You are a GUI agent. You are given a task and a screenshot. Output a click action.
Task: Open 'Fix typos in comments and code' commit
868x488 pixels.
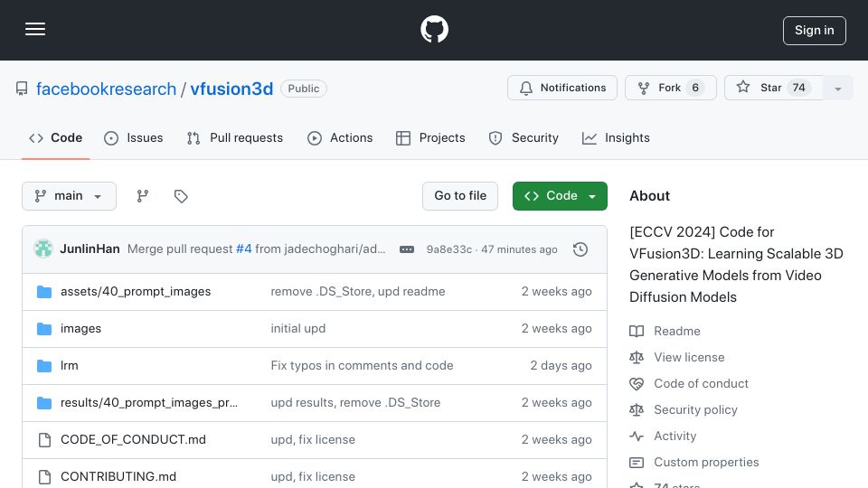(362, 366)
